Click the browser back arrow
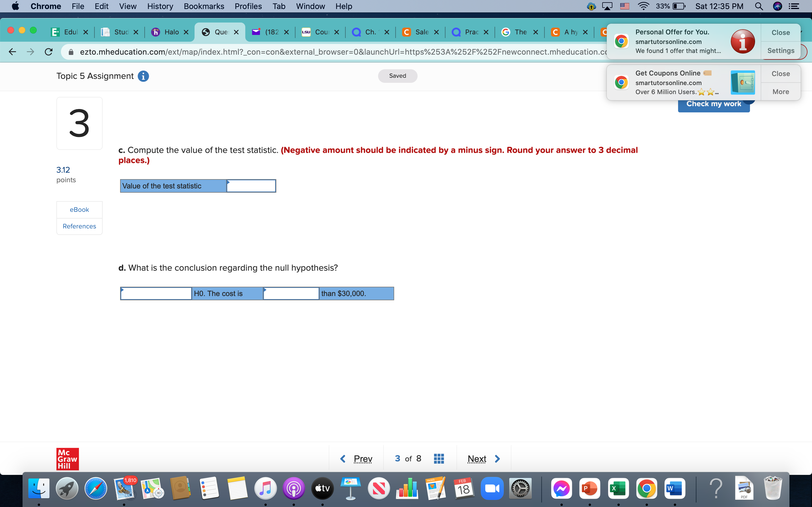Image resolution: width=812 pixels, height=507 pixels. coord(12,52)
